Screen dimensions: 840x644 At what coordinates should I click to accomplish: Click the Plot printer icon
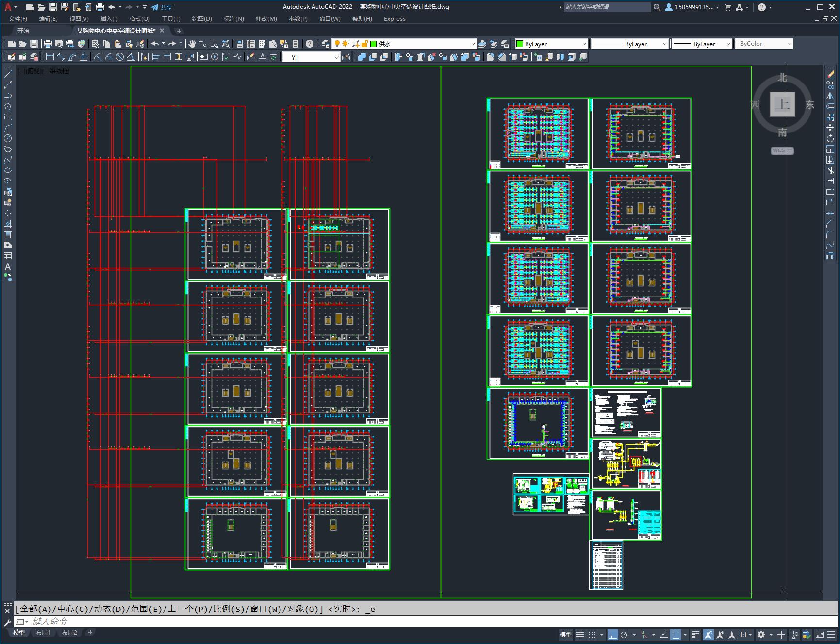point(48,44)
